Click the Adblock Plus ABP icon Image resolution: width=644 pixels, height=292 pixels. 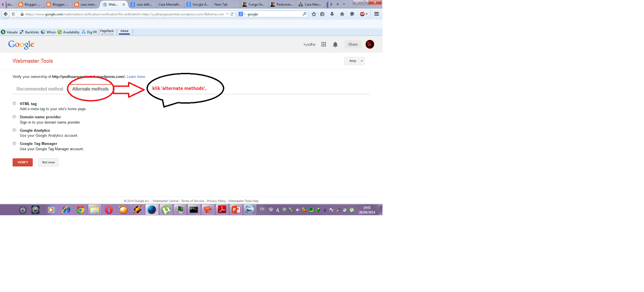tap(362, 14)
